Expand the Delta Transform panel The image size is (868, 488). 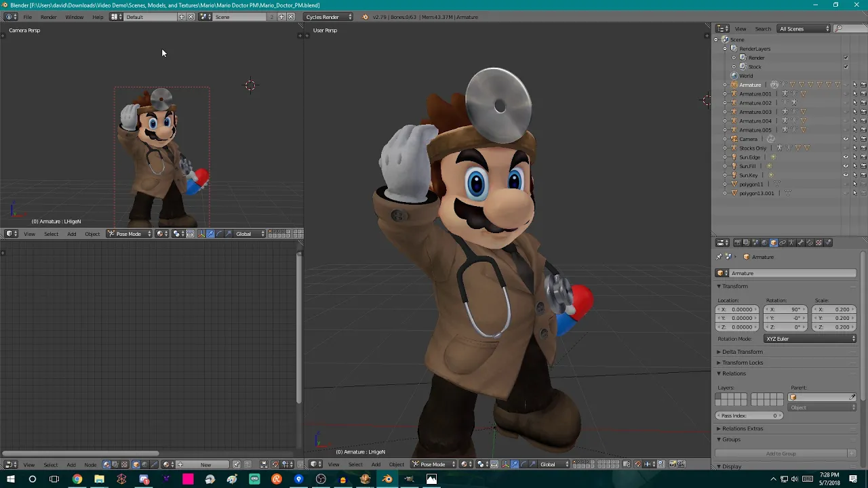(x=743, y=352)
